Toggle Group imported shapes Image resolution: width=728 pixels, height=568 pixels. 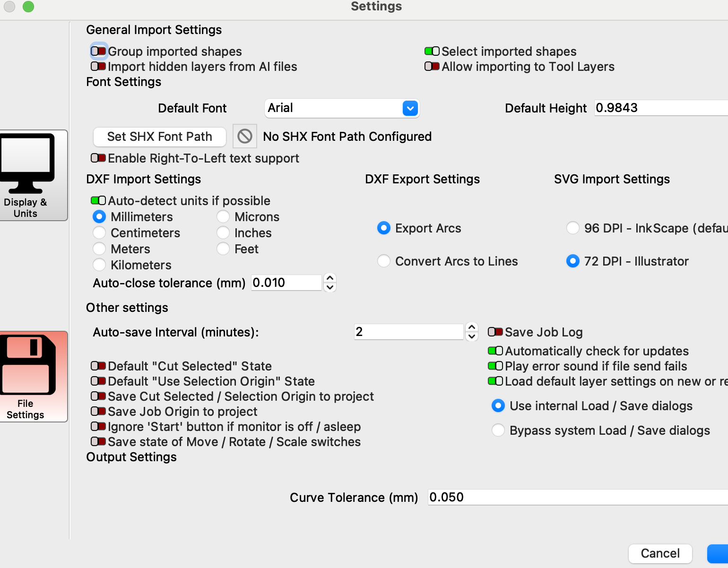coord(98,51)
